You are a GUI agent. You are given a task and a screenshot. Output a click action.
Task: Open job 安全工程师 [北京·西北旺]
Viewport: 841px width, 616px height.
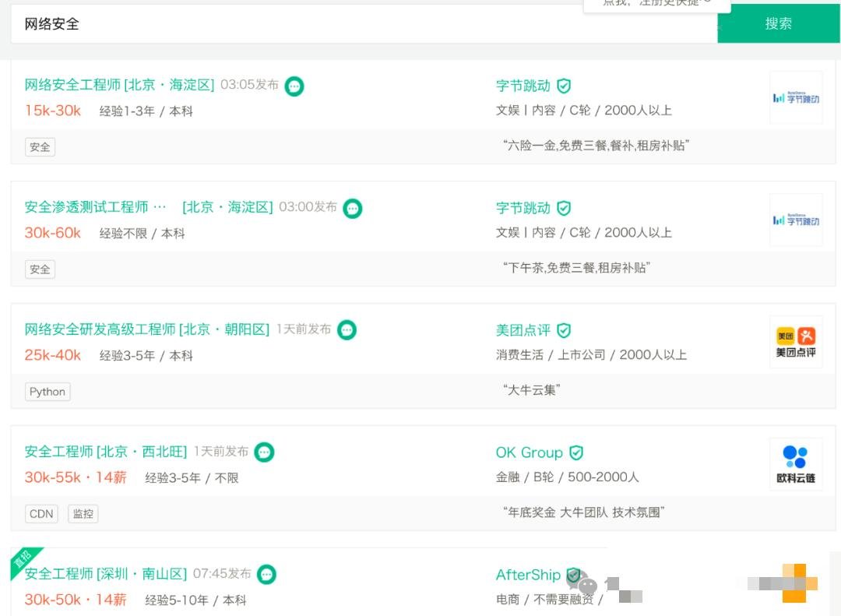[106, 452]
